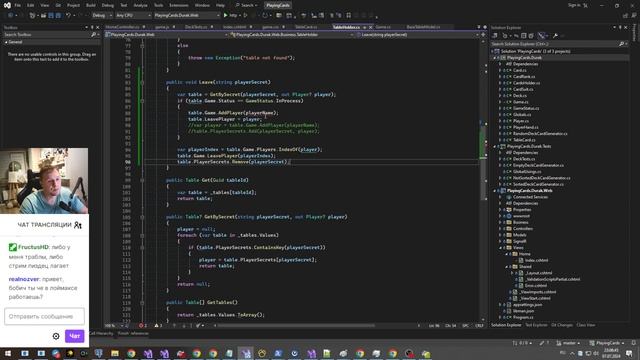The height and width of the screenshot is (360, 640).
Task: Click Solution Explorer Properties wrench icon
Action: [556, 36]
